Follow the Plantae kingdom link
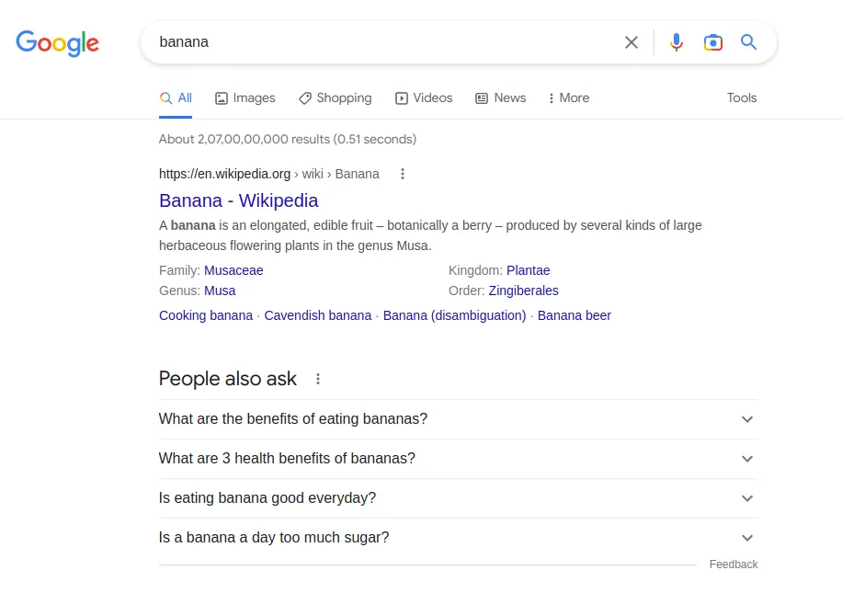842x616 pixels. (528, 270)
